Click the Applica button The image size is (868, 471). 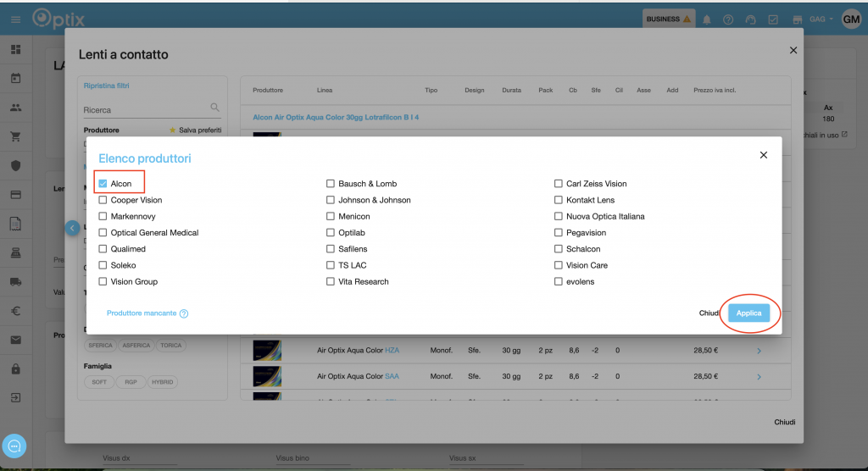coord(748,313)
